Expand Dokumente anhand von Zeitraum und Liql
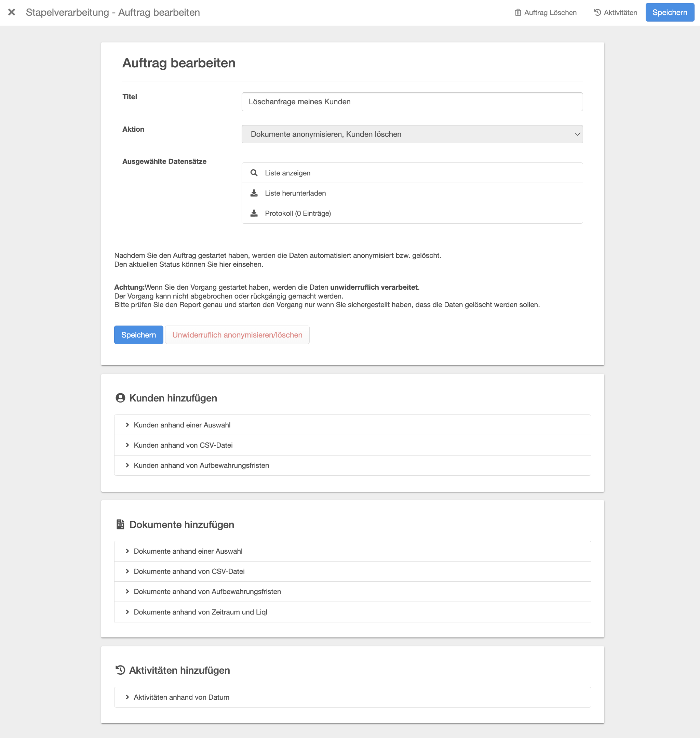Viewport: 700px width, 738px height. pos(200,612)
